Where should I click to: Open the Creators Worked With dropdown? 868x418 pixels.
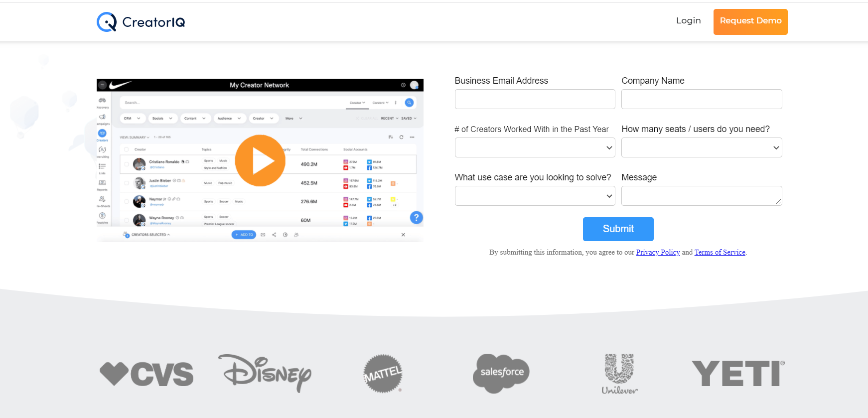(x=535, y=147)
